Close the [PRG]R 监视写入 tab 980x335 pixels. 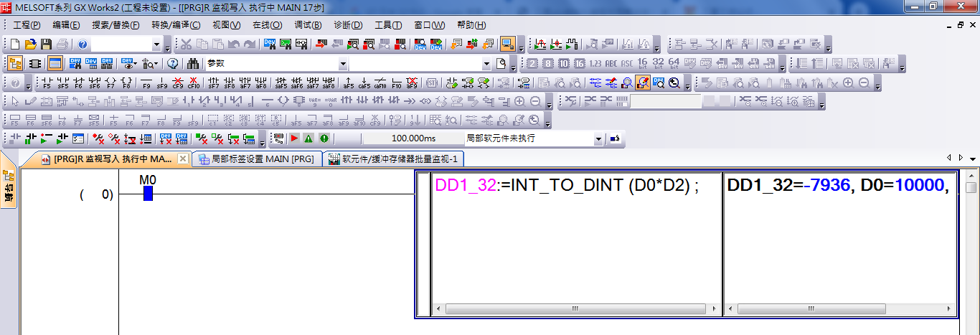(x=183, y=159)
